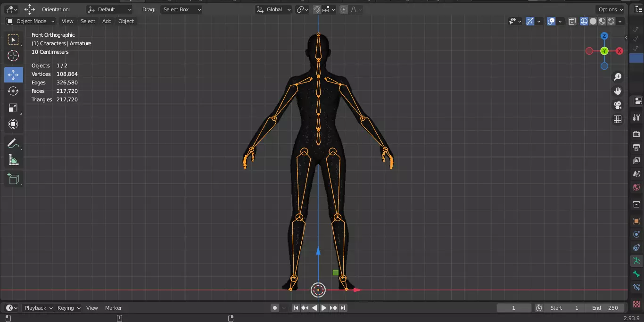The height and width of the screenshot is (322, 644).
Task: Toggle Show Overlays button
Action: (x=551, y=21)
